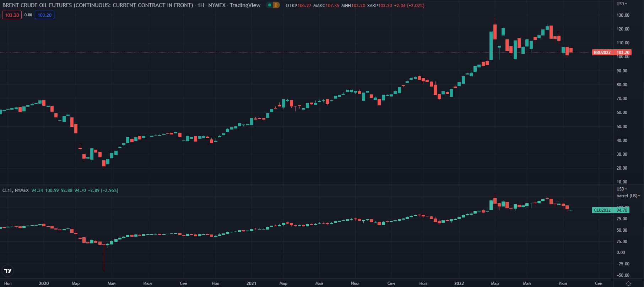The width and height of the screenshot is (644, 287).
Task: Click the 2021 label on time axis
Action: click(251, 283)
